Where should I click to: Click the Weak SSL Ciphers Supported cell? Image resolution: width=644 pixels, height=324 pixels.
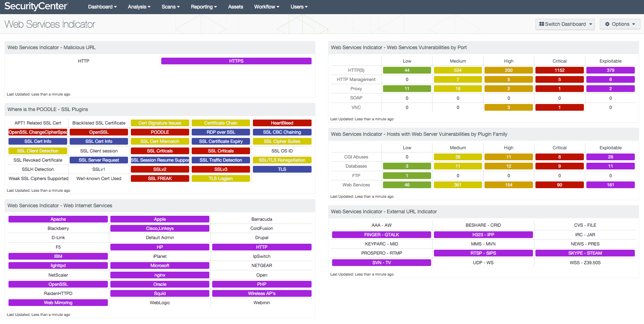(38, 179)
